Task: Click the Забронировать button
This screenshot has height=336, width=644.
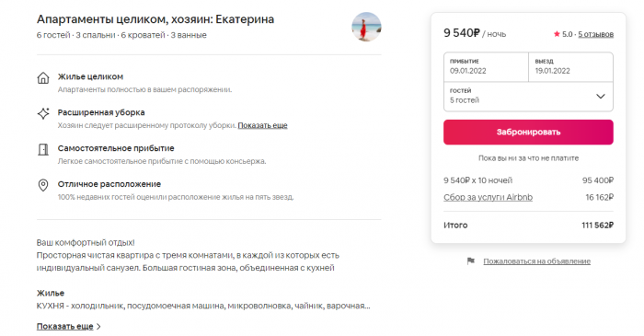Action: (528, 132)
